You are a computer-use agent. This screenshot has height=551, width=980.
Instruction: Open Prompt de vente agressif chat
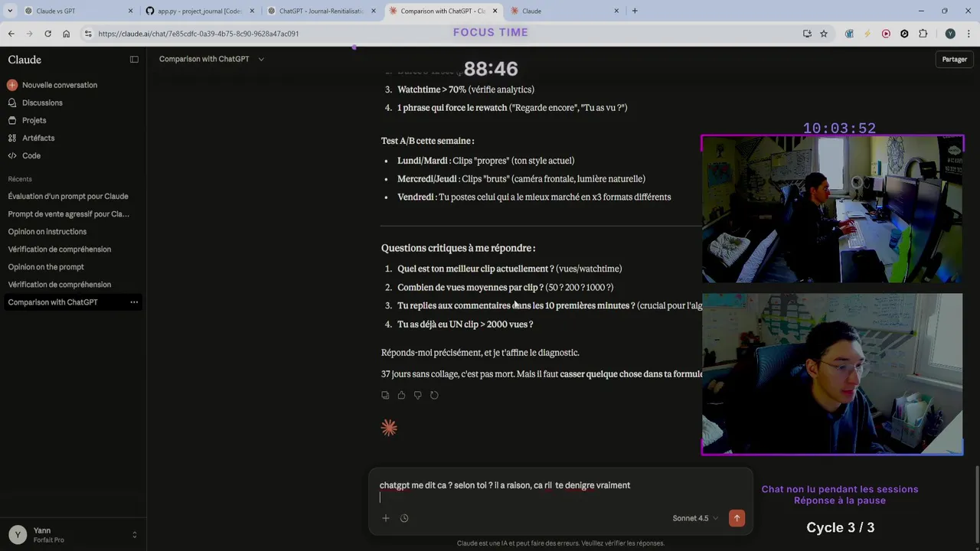tap(68, 214)
